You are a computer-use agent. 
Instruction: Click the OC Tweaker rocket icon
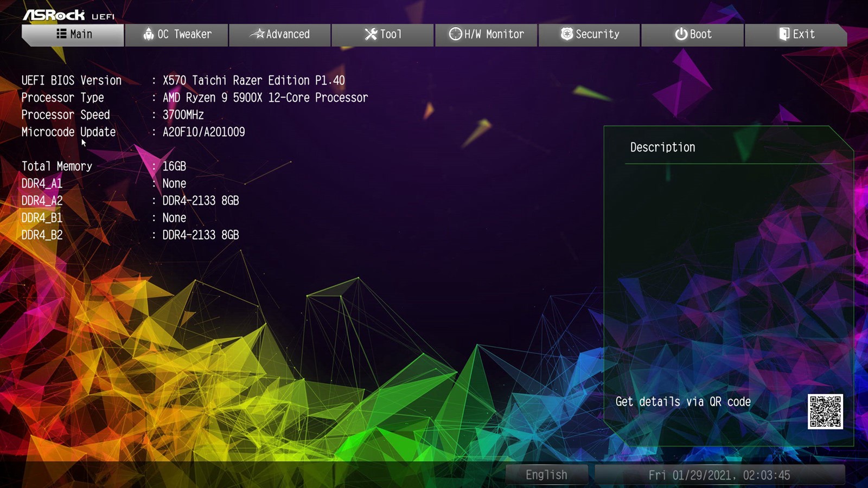pos(149,34)
